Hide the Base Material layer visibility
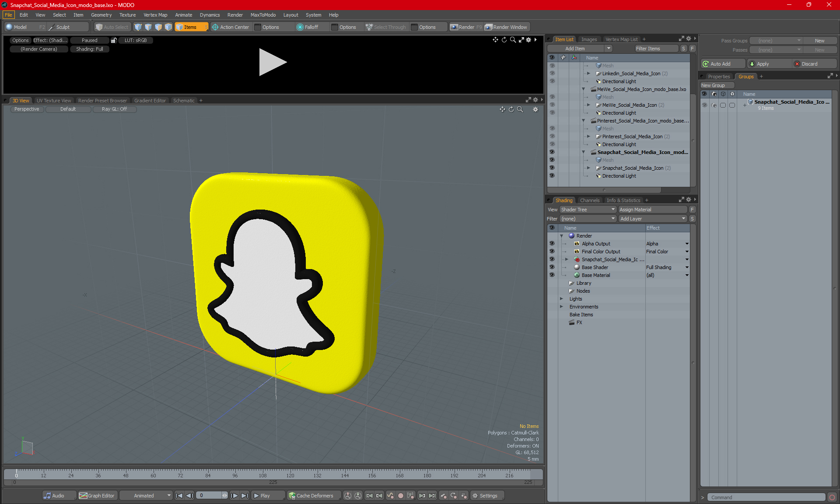Image resolution: width=840 pixels, height=504 pixels. 552,275
